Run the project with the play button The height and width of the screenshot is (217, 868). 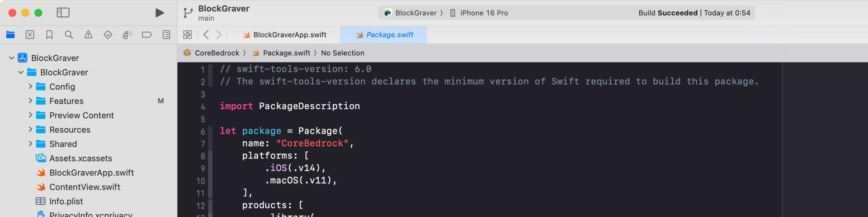[159, 13]
